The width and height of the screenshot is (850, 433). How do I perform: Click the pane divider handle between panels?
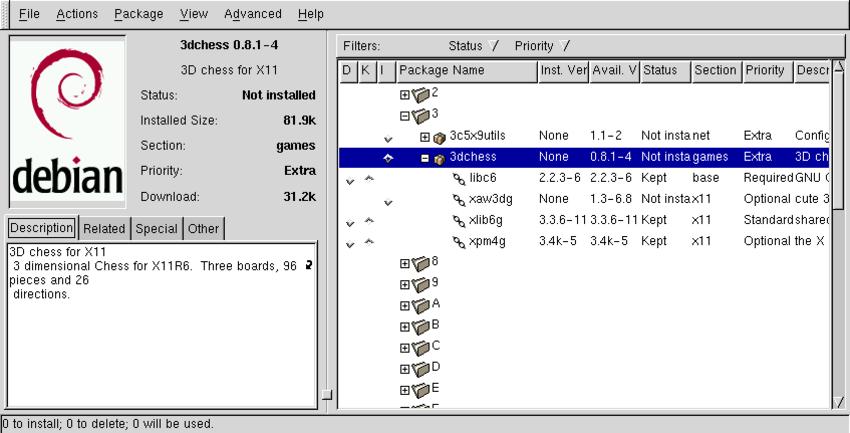pyautogui.click(x=327, y=395)
